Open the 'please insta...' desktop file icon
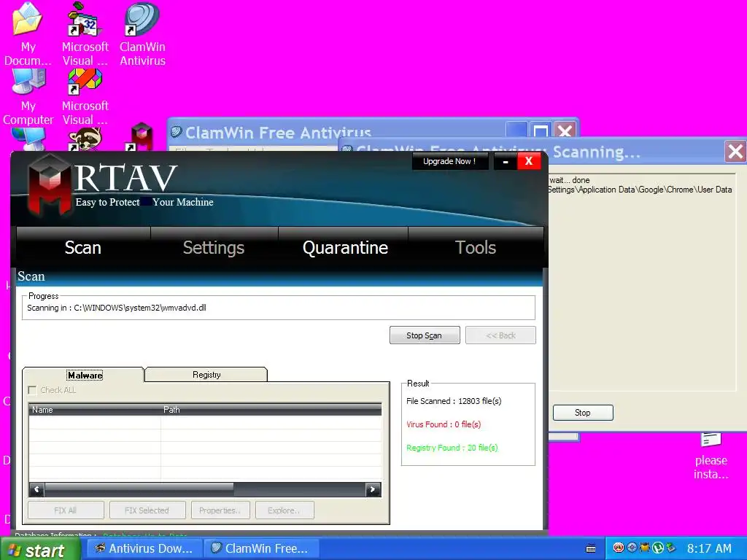Screen dimensions: 747x560 [x=711, y=456]
